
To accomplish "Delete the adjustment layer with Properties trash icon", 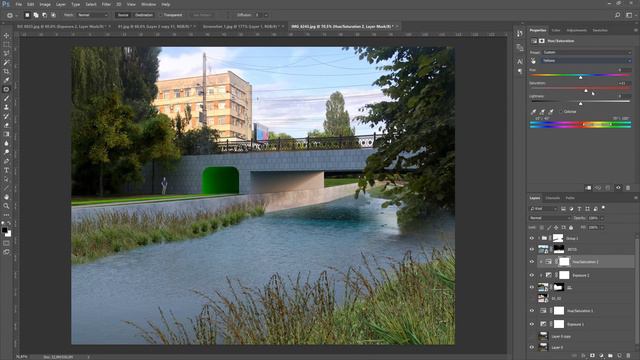I will tap(628, 188).
